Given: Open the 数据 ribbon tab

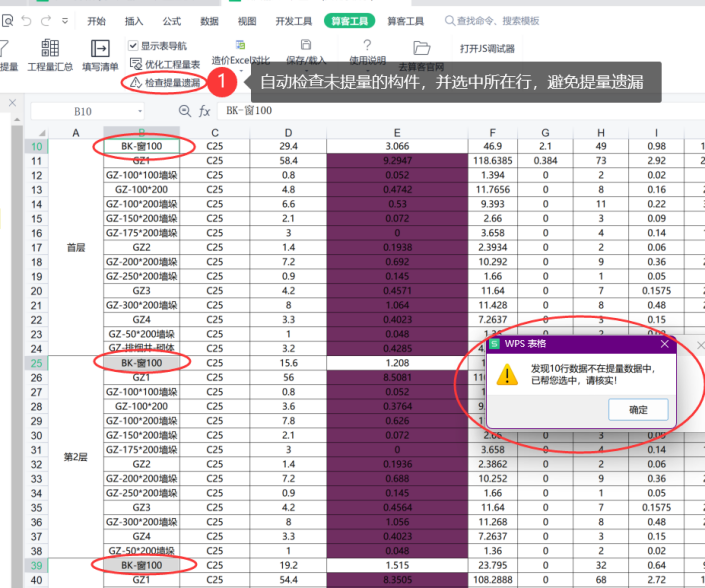Looking at the screenshot, I should [209, 20].
